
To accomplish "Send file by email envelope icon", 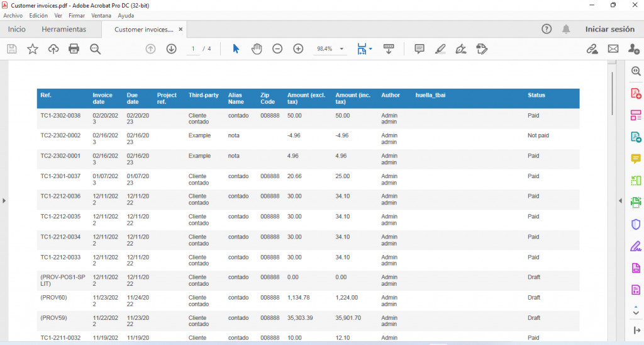I will (x=613, y=49).
